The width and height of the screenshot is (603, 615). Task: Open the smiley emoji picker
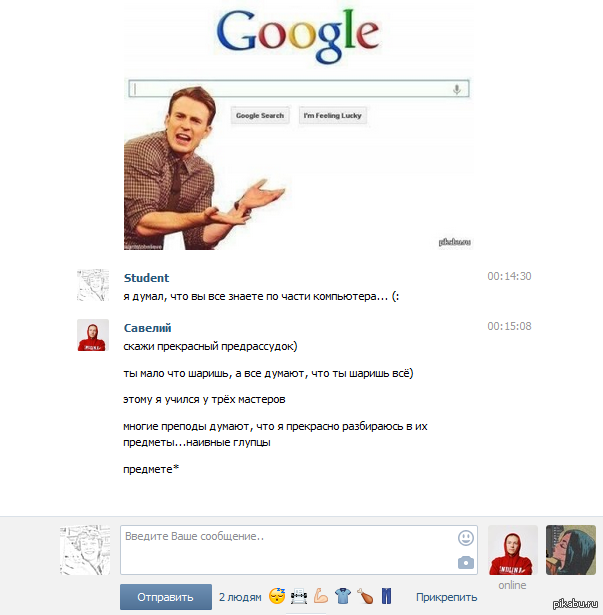point(466,538)
